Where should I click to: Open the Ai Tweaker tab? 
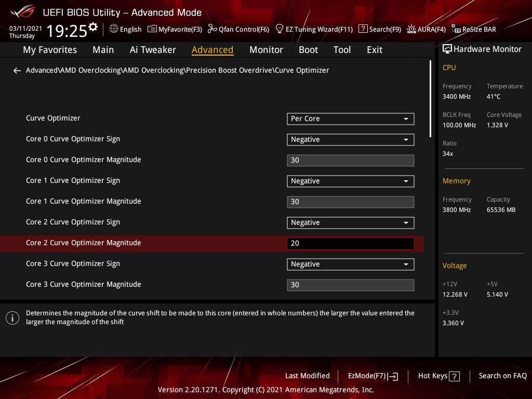click(153, 50)
